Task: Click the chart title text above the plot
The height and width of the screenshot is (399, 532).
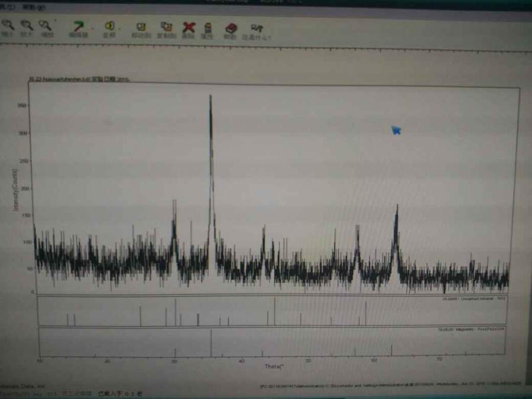Action: tap(79, 79)
